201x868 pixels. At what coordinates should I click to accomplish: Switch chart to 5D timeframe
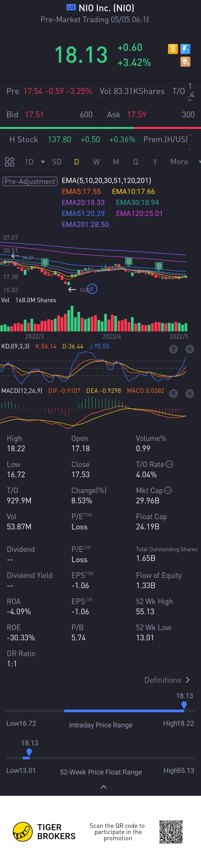click(57, 162)
